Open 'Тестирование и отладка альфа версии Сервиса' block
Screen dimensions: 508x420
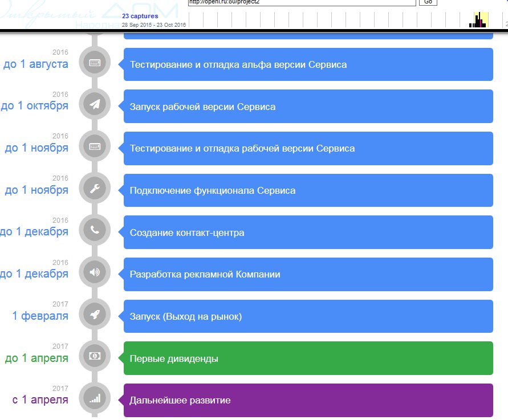point(308,64)
